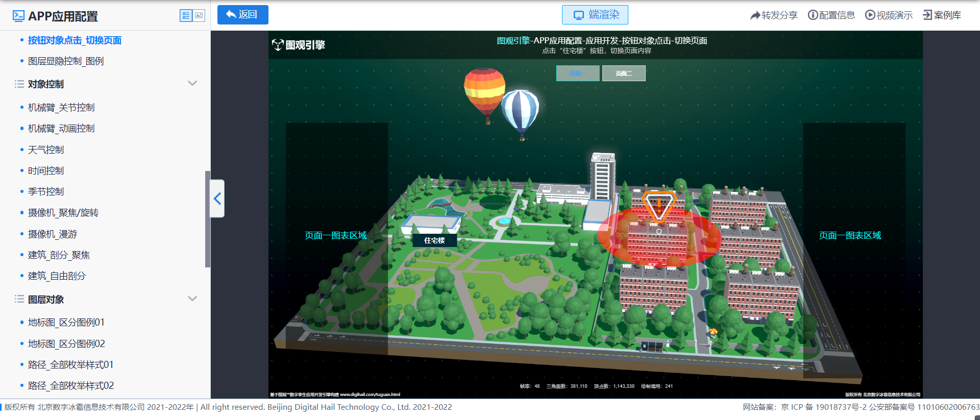Screen dimensions: 980x420
Task: Open 季节控制 item
Action: coord(46,192)
